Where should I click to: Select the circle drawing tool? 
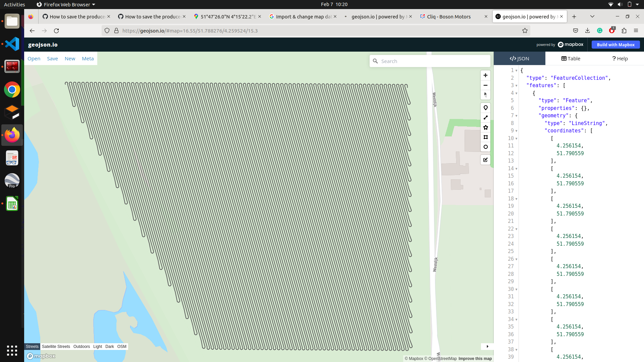(x=485, y=147)
